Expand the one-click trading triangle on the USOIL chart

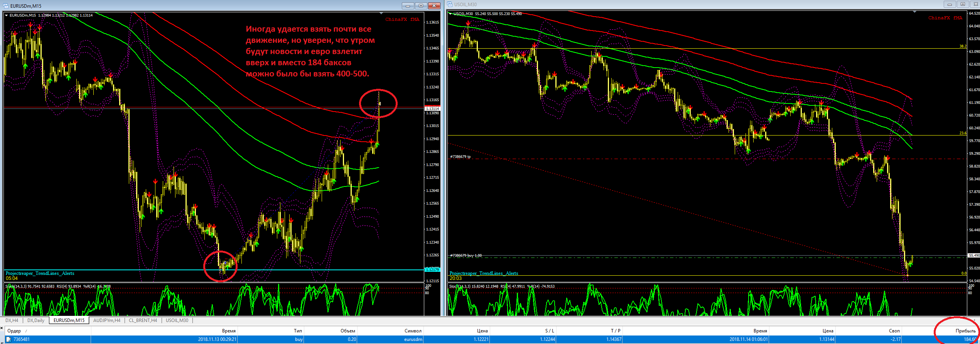(x=450, y=14)
